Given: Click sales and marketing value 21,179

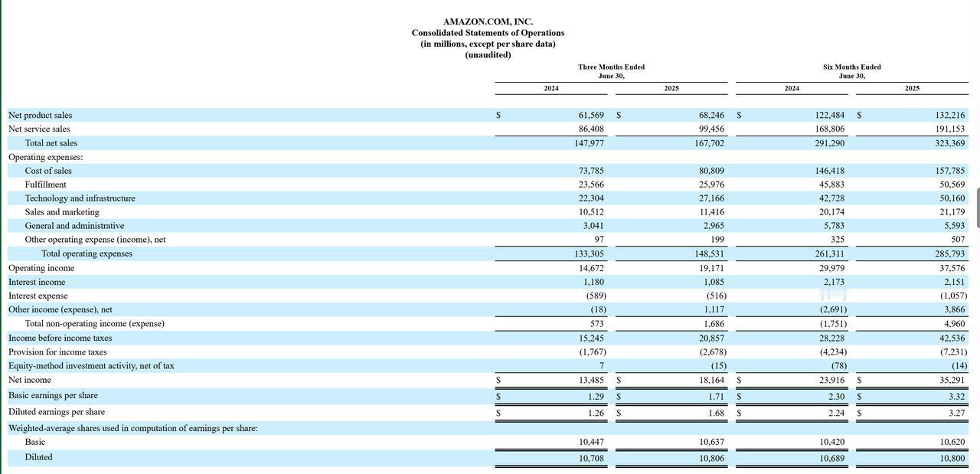Looking at the screenshot, I should coord(952,212).
